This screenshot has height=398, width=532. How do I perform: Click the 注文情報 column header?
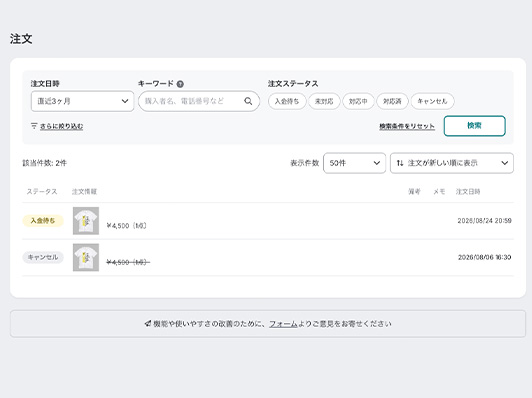click(84, 192)
